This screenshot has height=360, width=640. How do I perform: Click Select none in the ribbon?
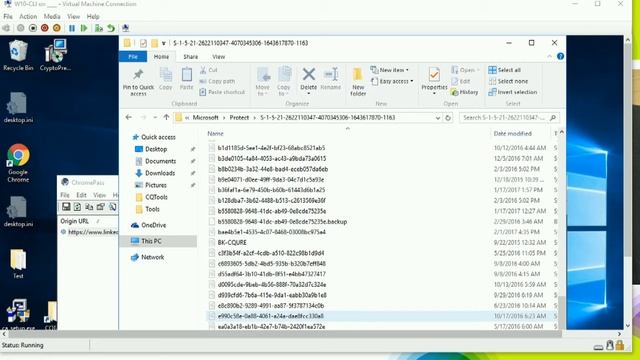508,81
